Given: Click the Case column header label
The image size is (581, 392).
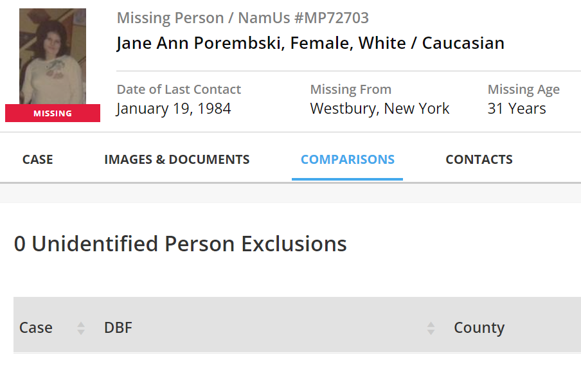Looking at the screenshot, I should 36,328.
